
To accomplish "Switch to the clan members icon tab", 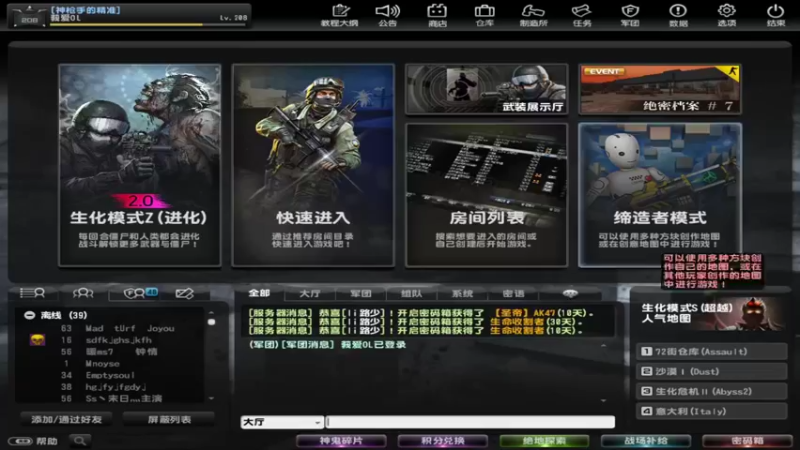I will click(140, 293).
